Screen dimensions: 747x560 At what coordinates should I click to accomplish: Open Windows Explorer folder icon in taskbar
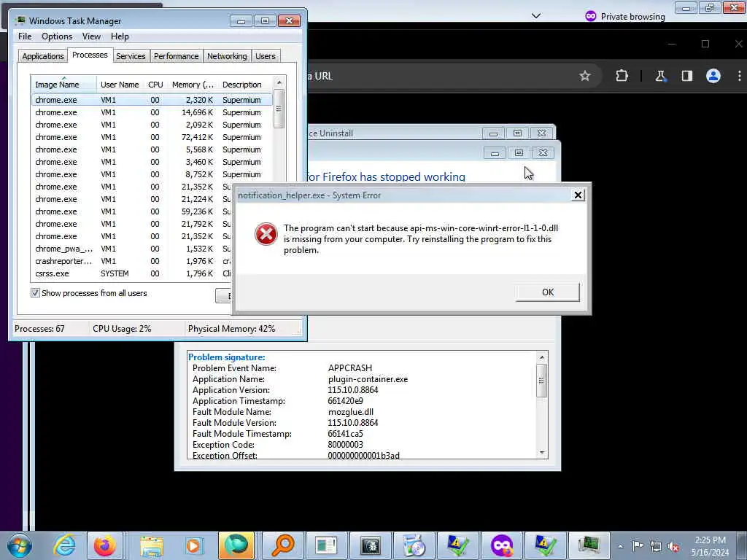click(x=152, y=545)
